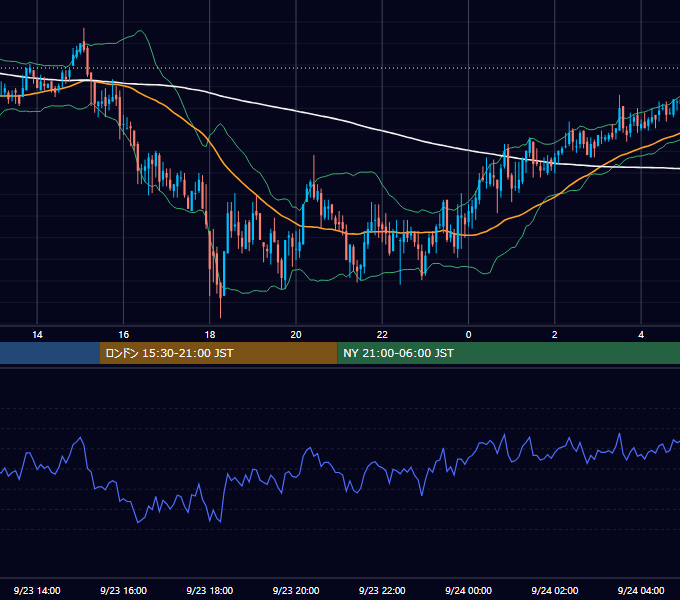This screenshot has width=680, height=600.
Task: Click the highest candlestick wick near 15:00
Action: click(x=84, y=36)
